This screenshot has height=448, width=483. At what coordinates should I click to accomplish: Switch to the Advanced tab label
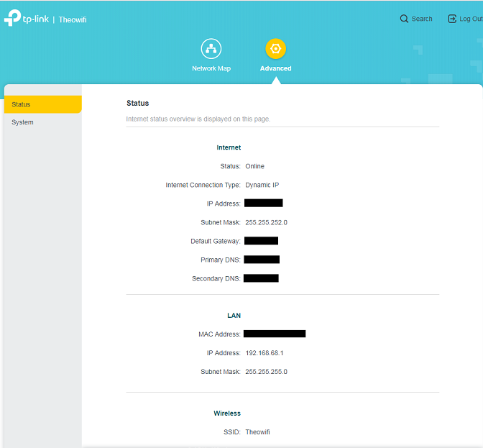(x=276, y=68)
